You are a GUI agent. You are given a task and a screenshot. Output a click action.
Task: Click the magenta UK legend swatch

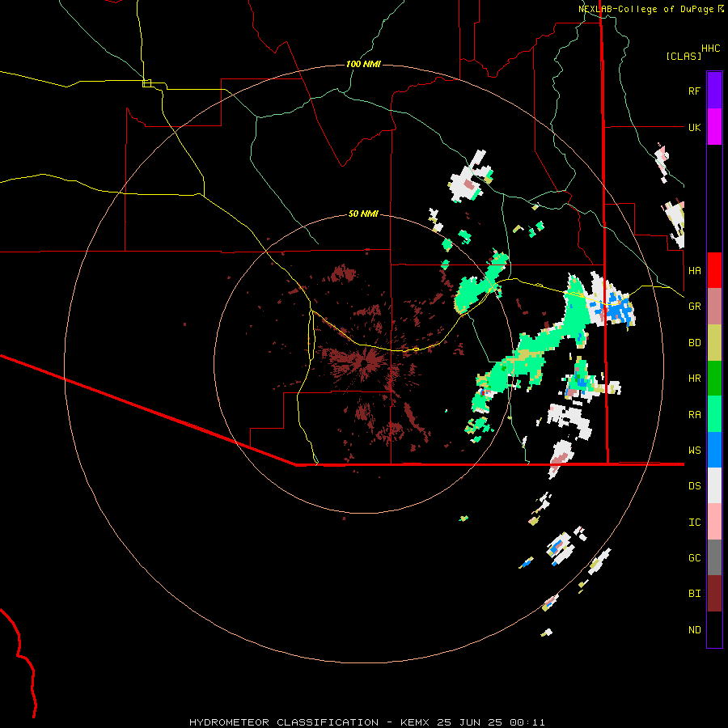pos(714,127)
